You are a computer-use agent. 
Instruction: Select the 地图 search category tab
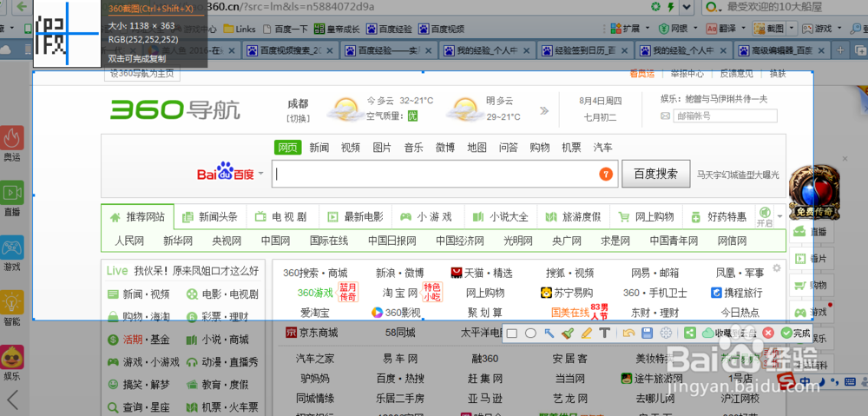pos(477,148)
